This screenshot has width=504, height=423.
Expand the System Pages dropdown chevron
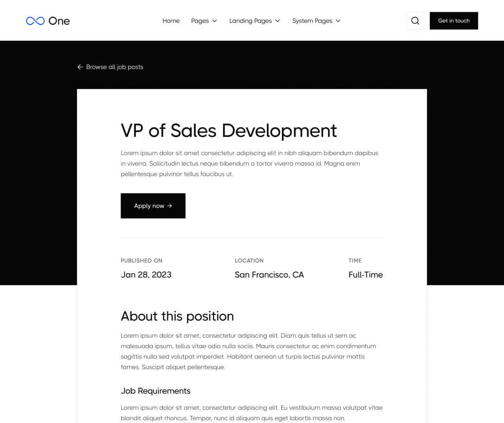pyautogui.click(x=338, y=21)
